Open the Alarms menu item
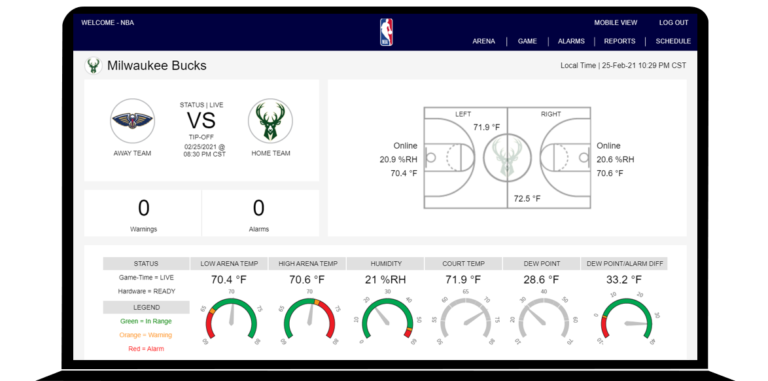This screenshot has width=768, height=381. point(571,41)
